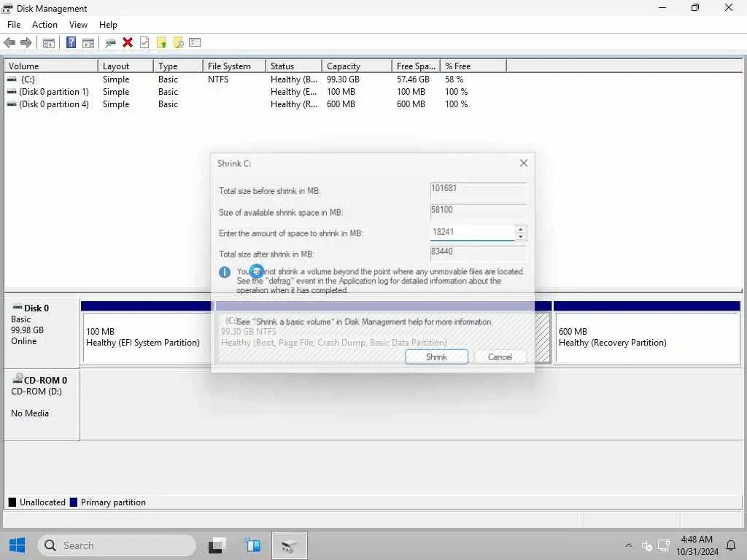Select 600 MB Recovery Partition block
Viewport: 747px width, 560px height.
pyautogui.click(x=648, y=337)
